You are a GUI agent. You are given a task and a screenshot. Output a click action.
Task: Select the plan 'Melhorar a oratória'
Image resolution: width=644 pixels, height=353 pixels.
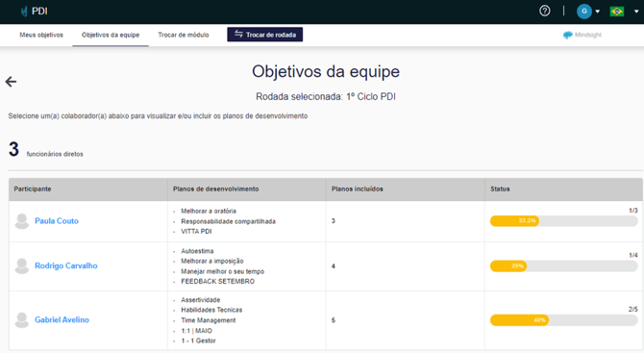pos(209,212)
